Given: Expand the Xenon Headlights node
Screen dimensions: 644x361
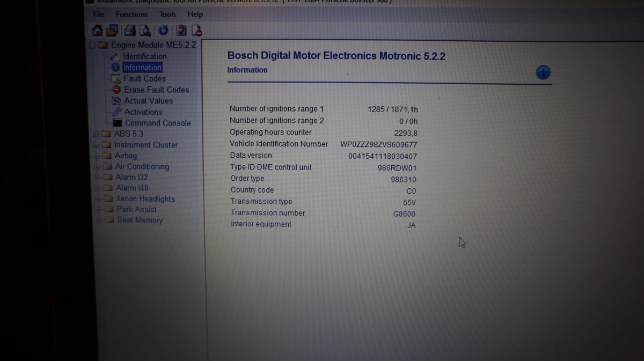Looking at the screenshot, I should 98,199.
